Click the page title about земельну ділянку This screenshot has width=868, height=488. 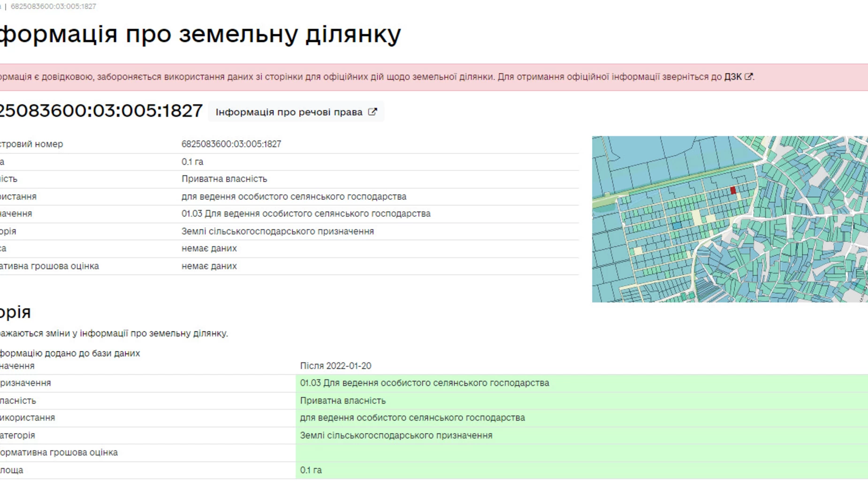[x=199, y=34]
